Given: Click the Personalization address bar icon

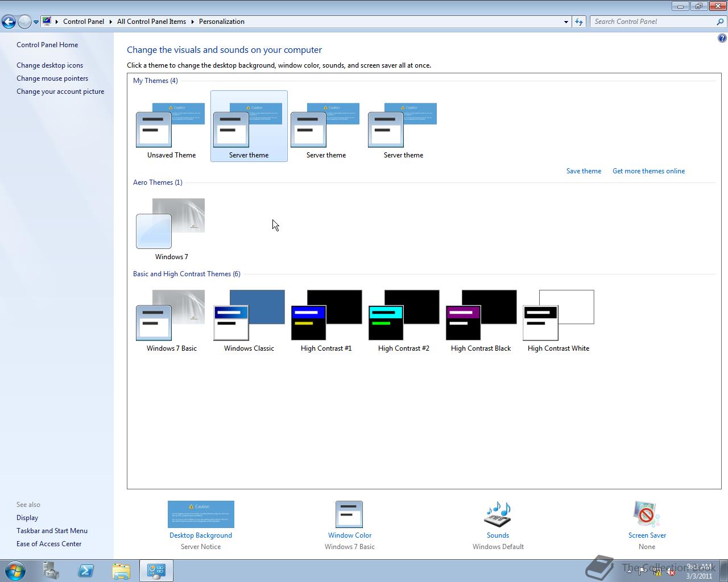Looking at the screenshot, I should point(47,21).
